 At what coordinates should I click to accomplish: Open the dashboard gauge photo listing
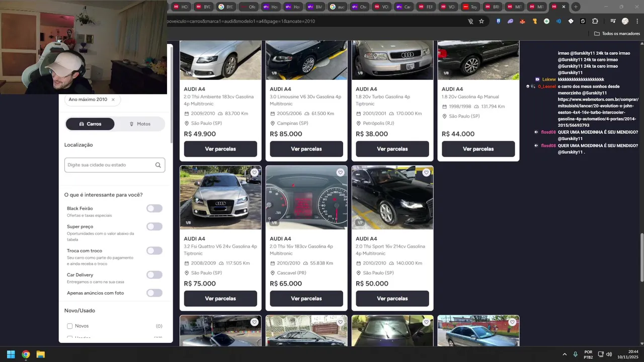point(306,198)
